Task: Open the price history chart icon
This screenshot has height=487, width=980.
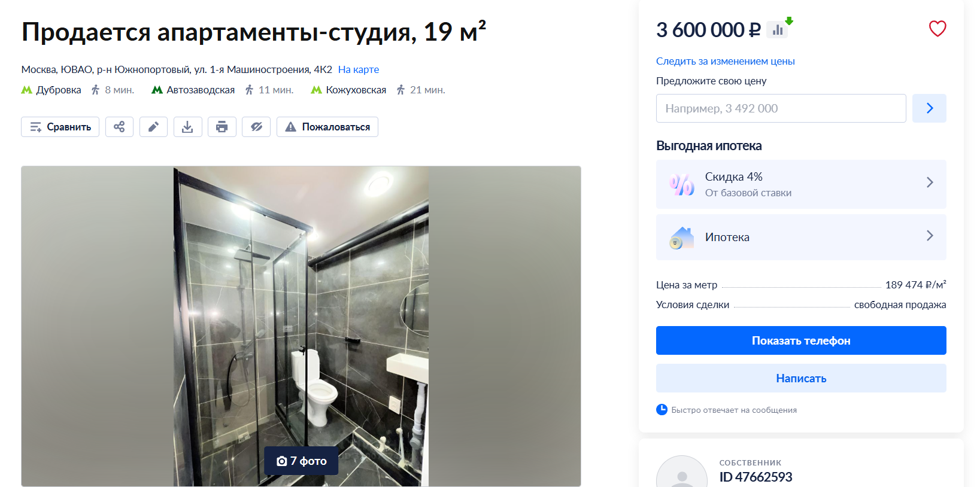Action: tap(778, 29)
